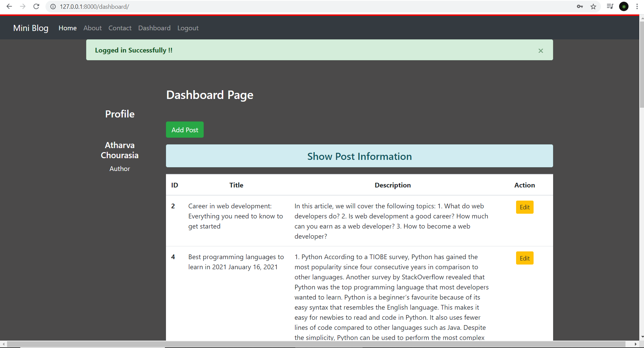This screenshot has width=644, height=348.
Task: Open the media controls icon
Action: tap(610, 6)
